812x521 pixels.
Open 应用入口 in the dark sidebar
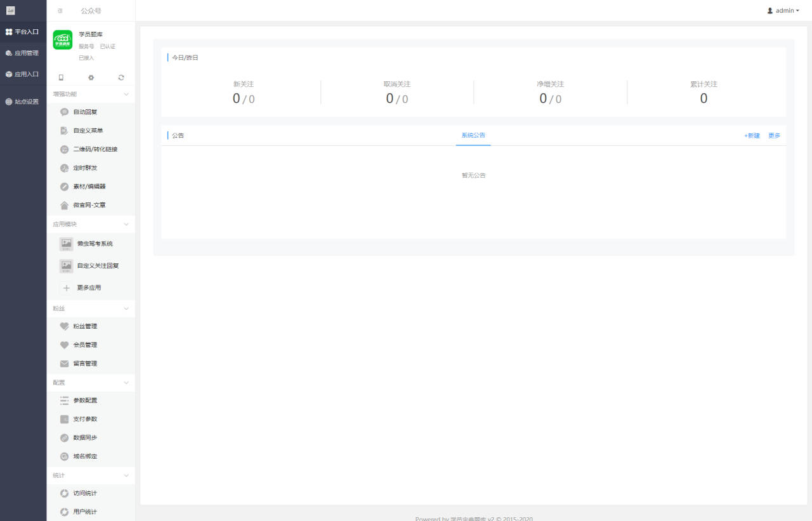pyautogui.click(x=23, y=74)
